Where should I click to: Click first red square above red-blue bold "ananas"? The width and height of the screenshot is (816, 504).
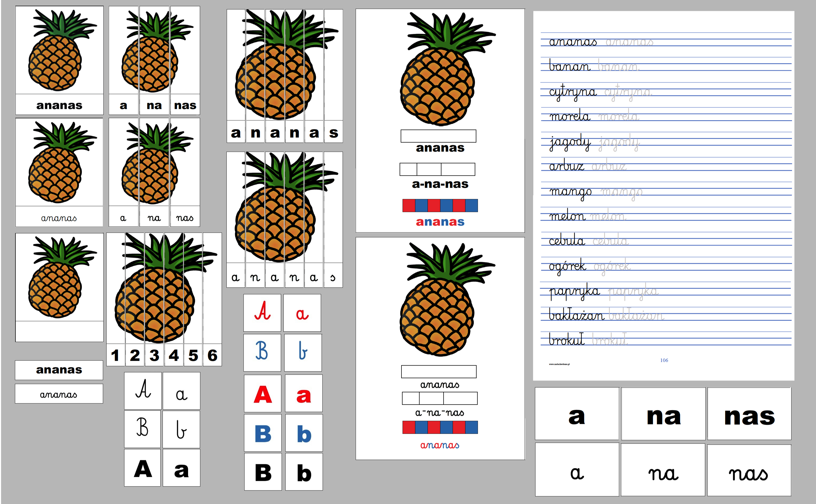tap(408, 205)
